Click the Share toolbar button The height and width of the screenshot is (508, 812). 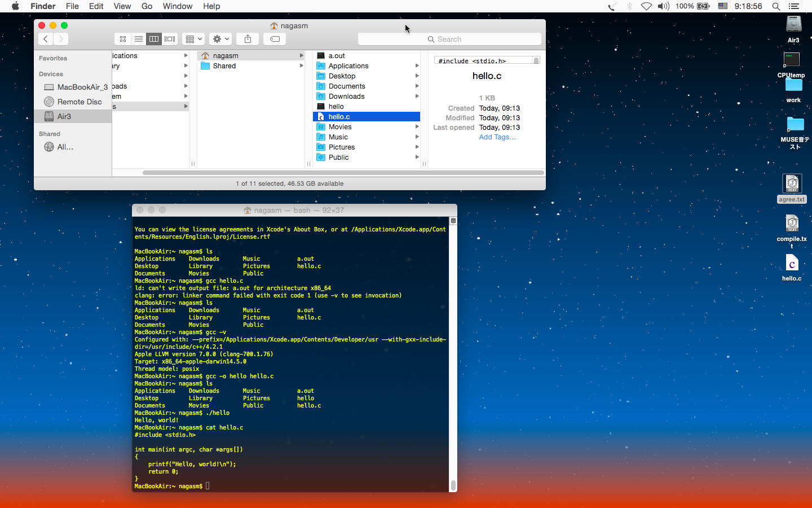248,39
